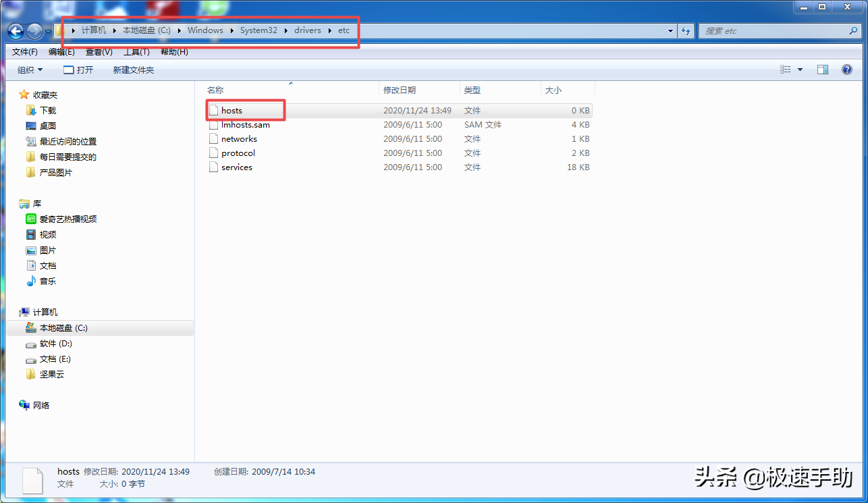Click the refresh button beside address bar
The image size is (868, 503).
coord(686,31)
